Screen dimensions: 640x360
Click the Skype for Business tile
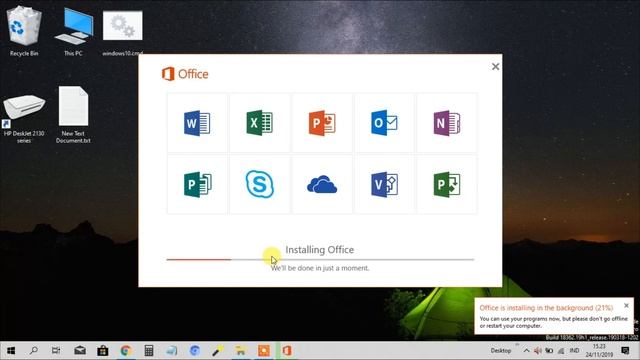[260, 184]
